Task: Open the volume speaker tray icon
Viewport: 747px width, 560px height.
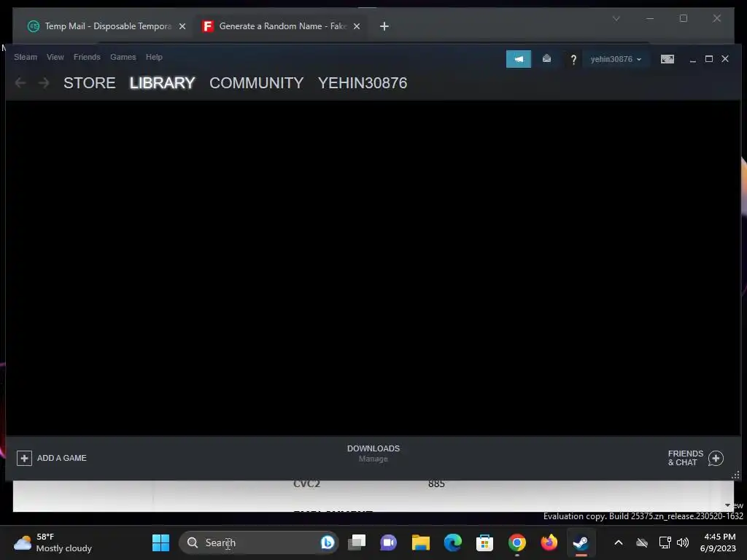Action: pos(683,542)
